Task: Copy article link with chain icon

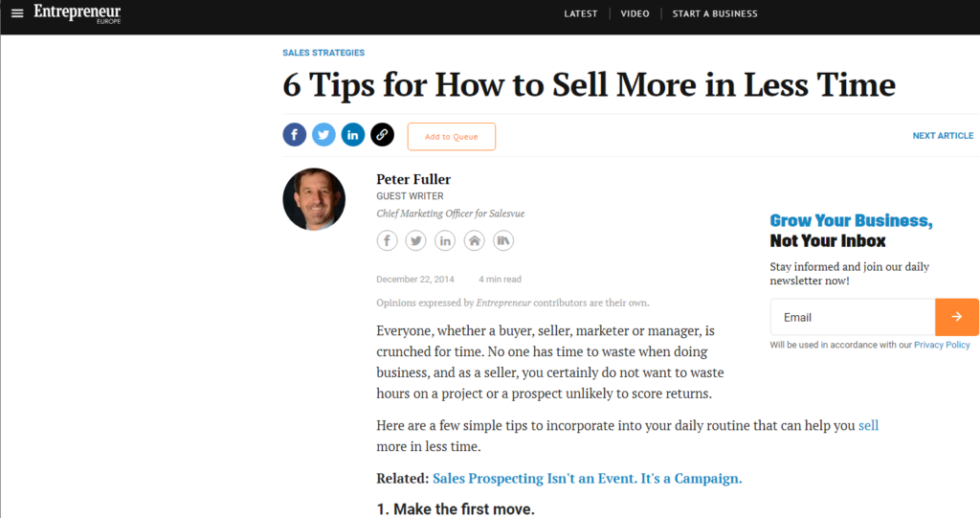Action: pyautogui.click(x=382, y=135)
